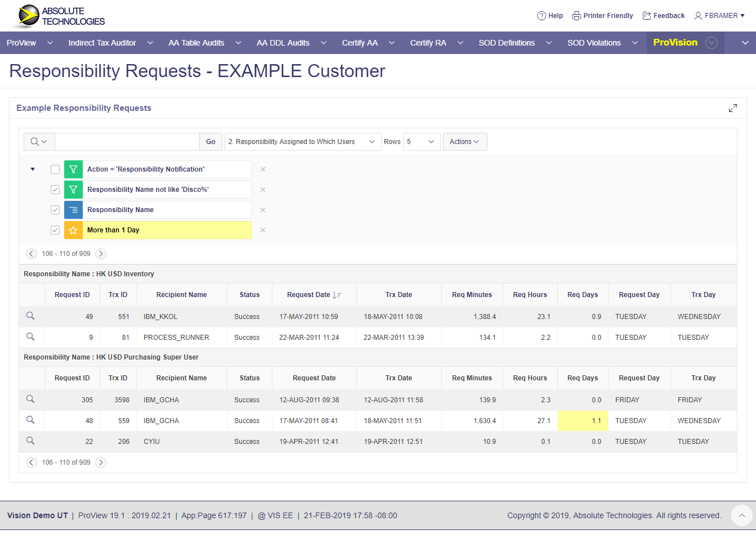The width and height of the screenshot is (756, 539).
Task: Open the Indirect Tax Auditor menu
Action: 102,43
